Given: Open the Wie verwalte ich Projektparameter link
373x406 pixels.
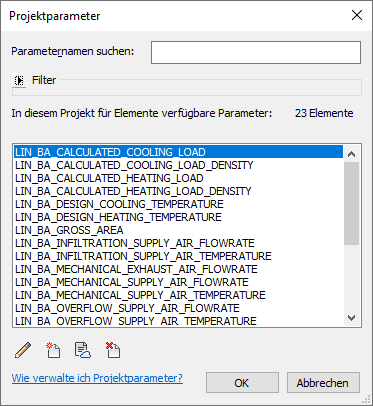Looking at the screenshot, I should tap(97, 378).
